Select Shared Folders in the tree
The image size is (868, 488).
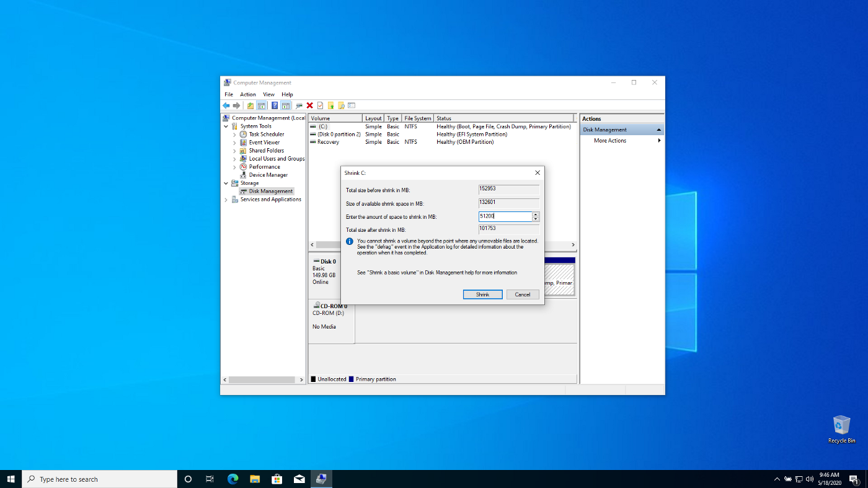(x=267, y=150)
